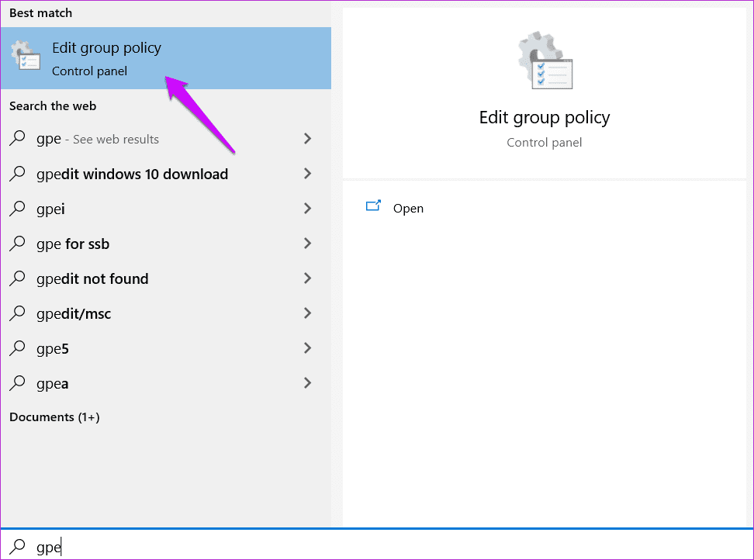Expand the 'gpedit/msc' suggestion arrow
This screenshot has width=754, height=560.
307,313
